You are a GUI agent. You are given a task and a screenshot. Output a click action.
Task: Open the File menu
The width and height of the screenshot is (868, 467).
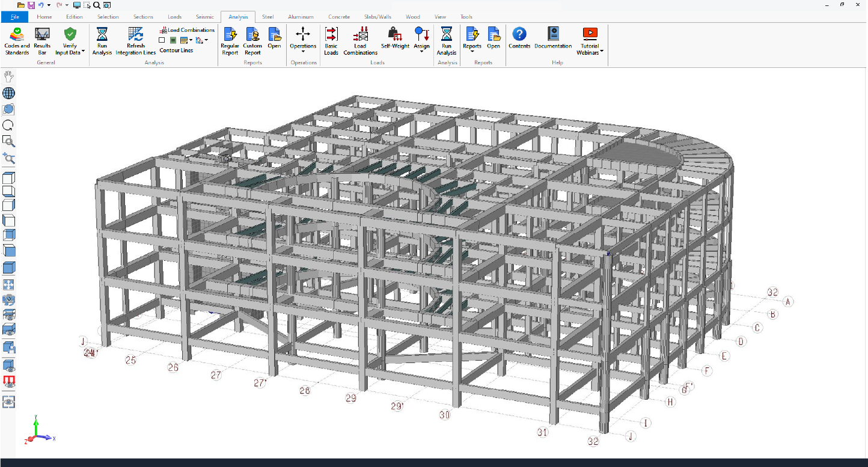tap(13, 16)
